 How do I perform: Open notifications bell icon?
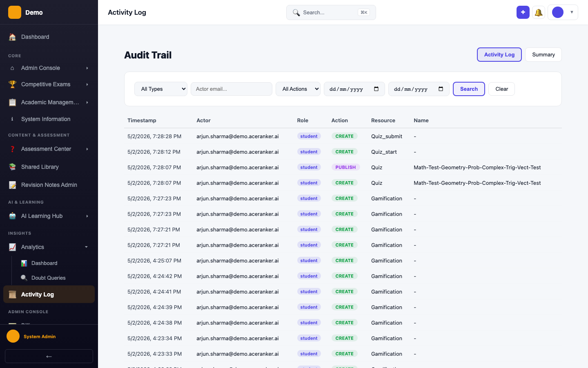pos(539,12)
